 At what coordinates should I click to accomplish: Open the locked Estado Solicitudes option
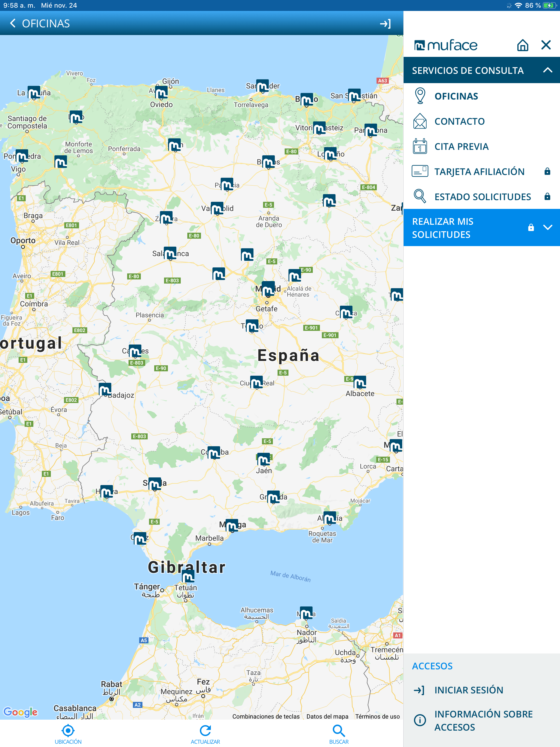coord(482,197)
